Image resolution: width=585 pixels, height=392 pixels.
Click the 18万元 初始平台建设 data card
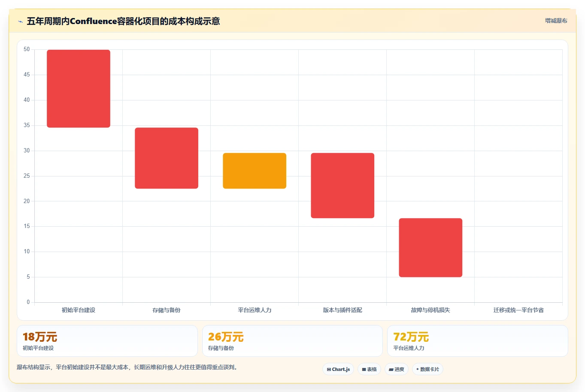coord(107,341)
